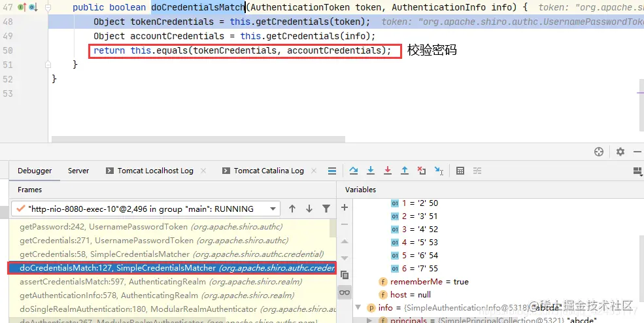Select array element 1 = '2' 50
Image resolution: width=644 pixels, height=323 pixels.
pyautogui.click(x=415, y=203)
